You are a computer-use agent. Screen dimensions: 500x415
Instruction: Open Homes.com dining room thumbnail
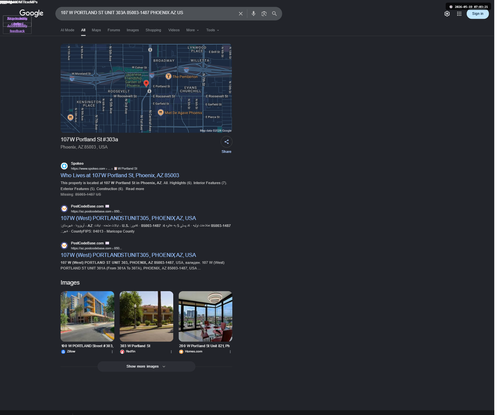[205, 316]
